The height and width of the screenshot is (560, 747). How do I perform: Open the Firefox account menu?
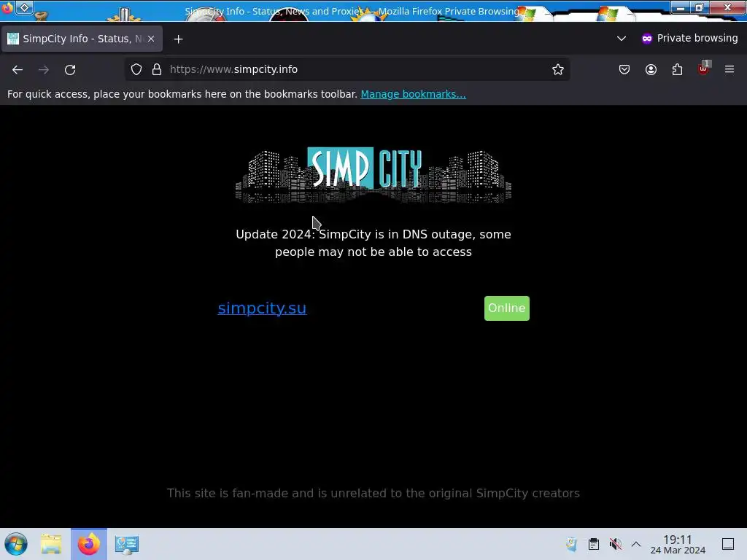[x=651, y=69]
